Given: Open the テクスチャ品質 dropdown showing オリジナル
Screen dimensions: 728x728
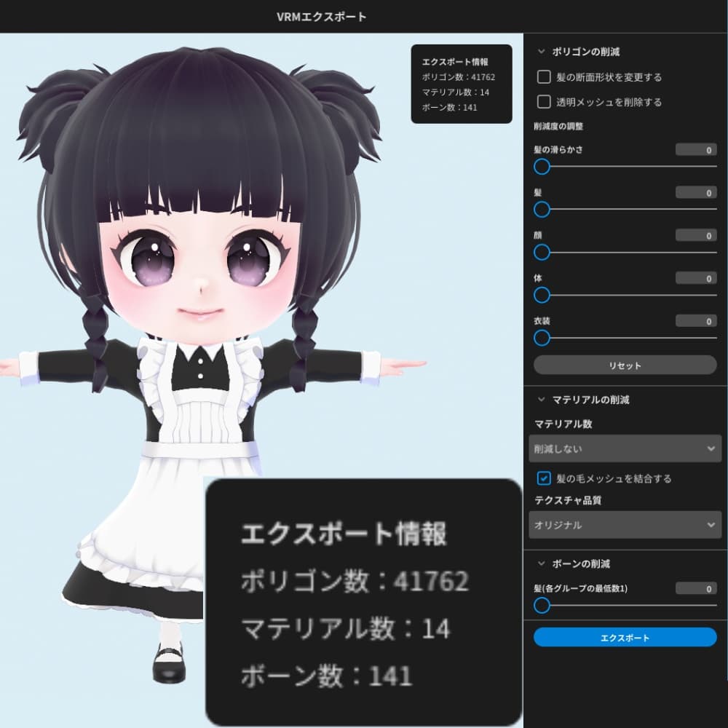Looking at the screenshot, I should pos(625,524).
